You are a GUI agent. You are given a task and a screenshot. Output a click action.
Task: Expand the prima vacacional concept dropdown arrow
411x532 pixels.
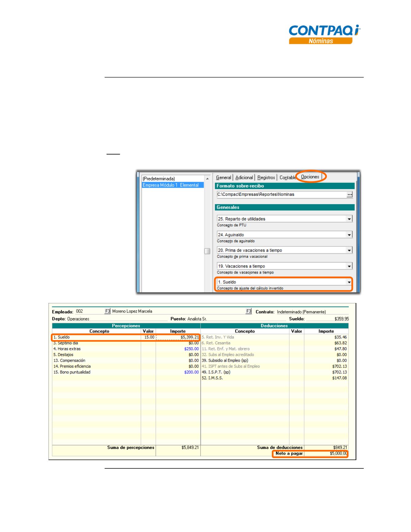[349, 250]
